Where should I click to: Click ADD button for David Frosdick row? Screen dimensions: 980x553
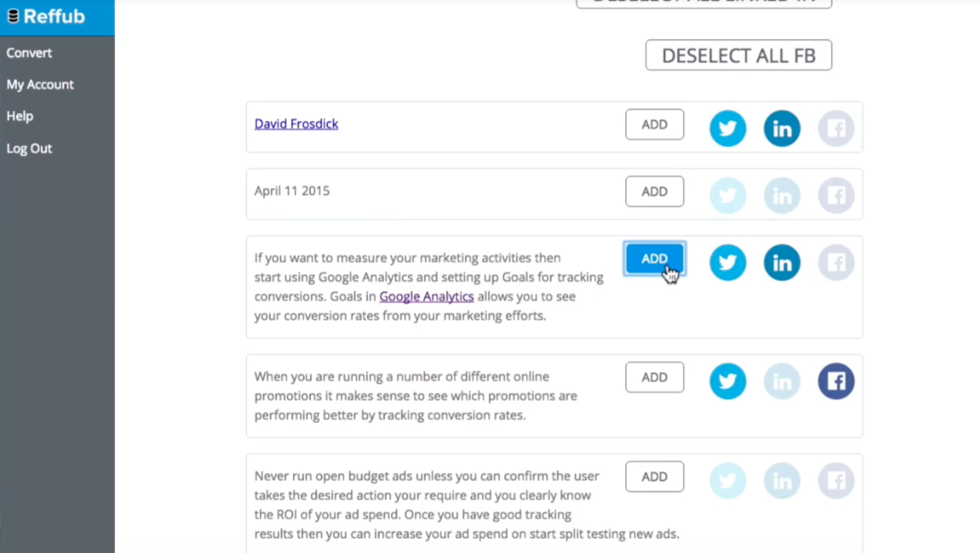tap(655, 125)
